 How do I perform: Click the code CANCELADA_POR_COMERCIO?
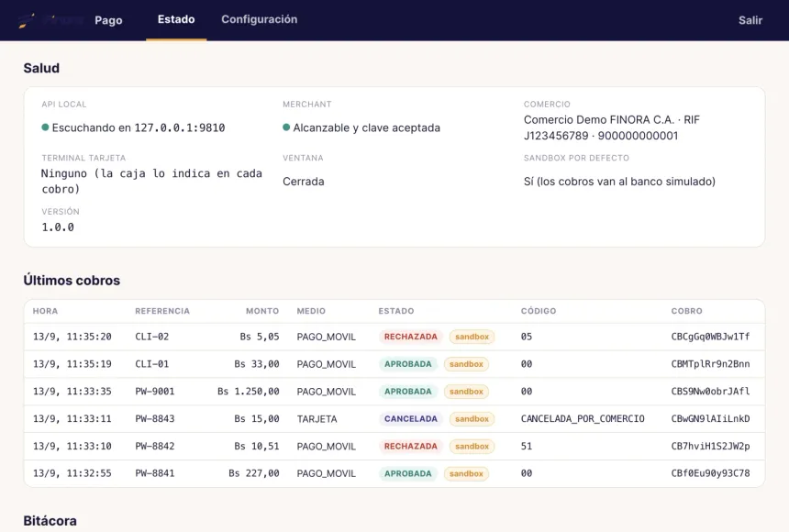point(583,419)
